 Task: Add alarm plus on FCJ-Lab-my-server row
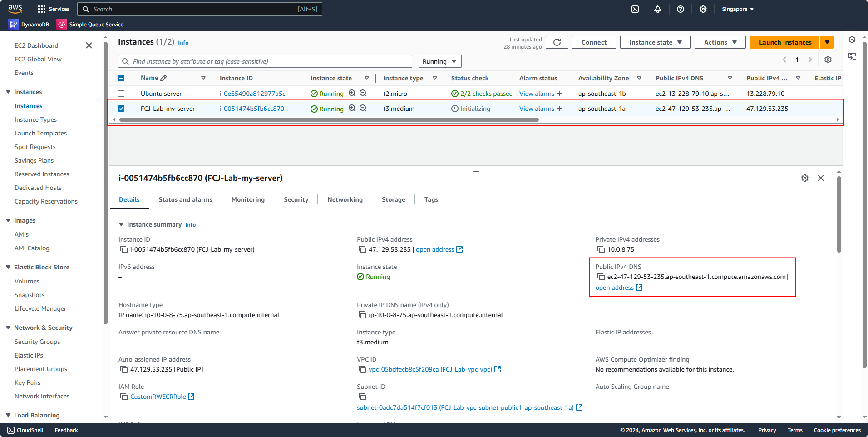click(x=560, y=109)
